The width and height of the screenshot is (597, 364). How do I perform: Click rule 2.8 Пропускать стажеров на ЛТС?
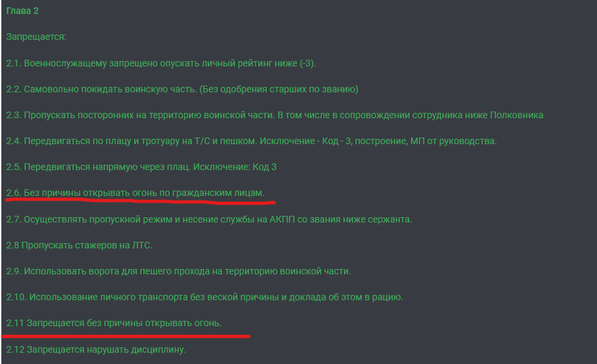coord(79,245)
